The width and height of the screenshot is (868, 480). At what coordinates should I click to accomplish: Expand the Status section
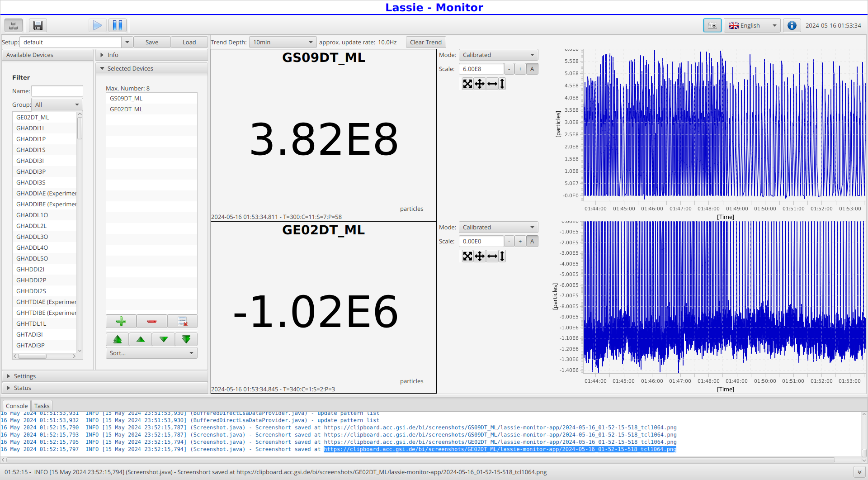(x=105, y=388)
